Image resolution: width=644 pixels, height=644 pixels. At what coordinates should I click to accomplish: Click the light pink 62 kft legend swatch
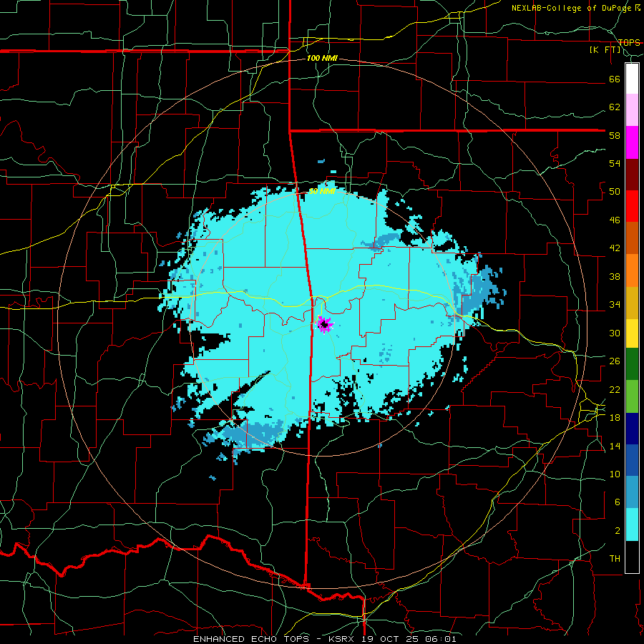pyautogui.click(x=632, y=109)
